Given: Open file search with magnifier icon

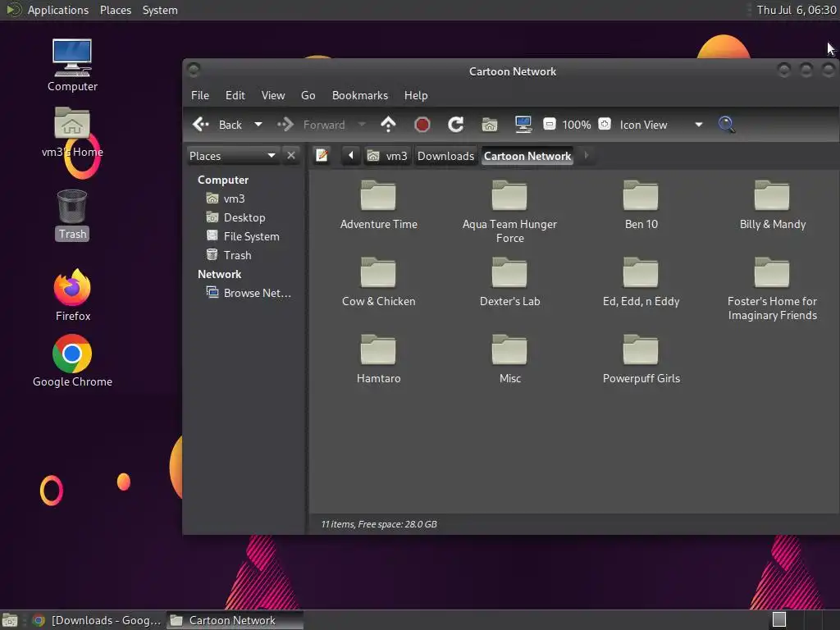Looking at the screenshot, I should pyautogui.click(x=727, y=125).
